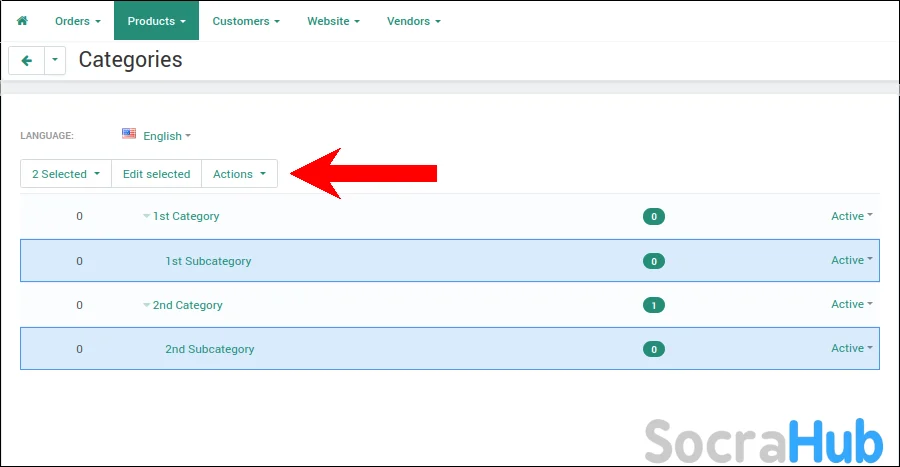Viewport: 900px width, 467px height.
Task: Collapse the 1st Category tree arrow
Action: coord(146,217)
